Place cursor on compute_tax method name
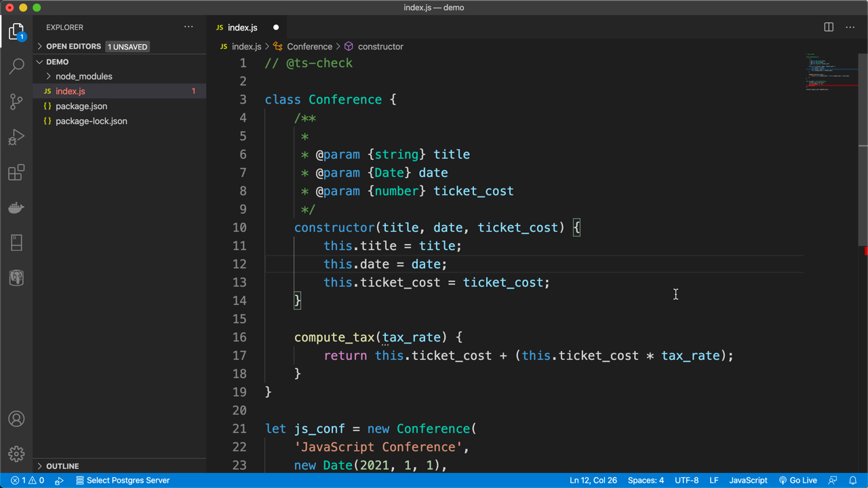This screenshot has width=868, height=488. (334, 337)
